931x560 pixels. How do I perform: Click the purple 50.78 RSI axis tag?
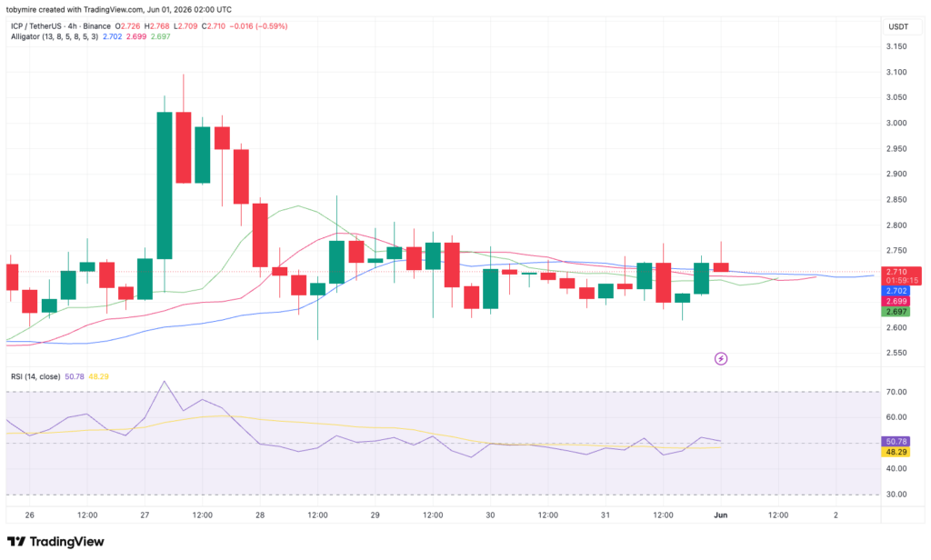[x=896, y=442]
